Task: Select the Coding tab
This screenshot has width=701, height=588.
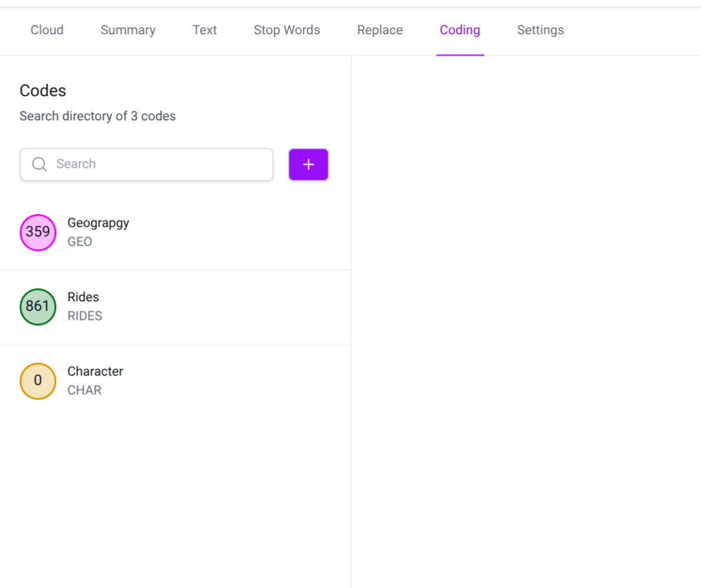Action: [460, 30]
